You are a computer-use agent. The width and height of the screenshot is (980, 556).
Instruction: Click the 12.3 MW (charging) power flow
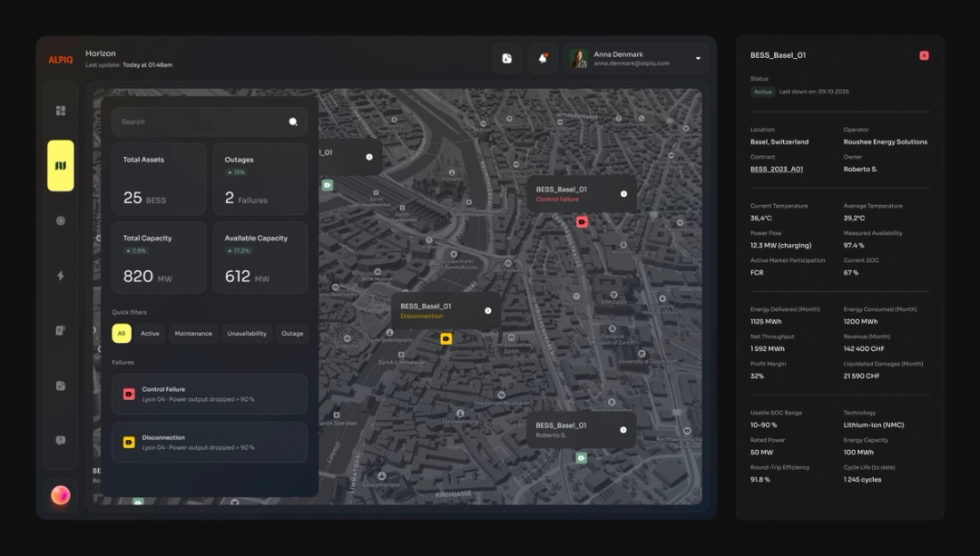(780, 246)
